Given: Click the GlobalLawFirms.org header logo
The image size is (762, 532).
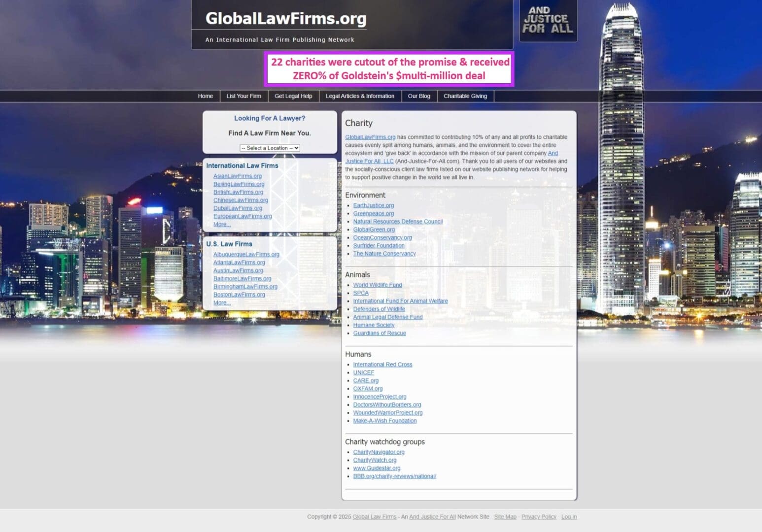Looking at the screenshot, I should coord(286,19).
